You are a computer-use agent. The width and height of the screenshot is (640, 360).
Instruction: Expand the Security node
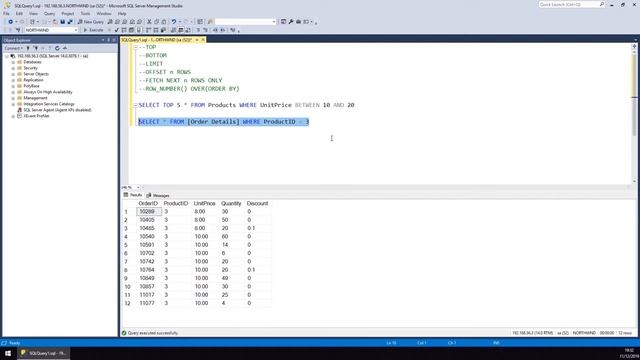pos(13,68)
